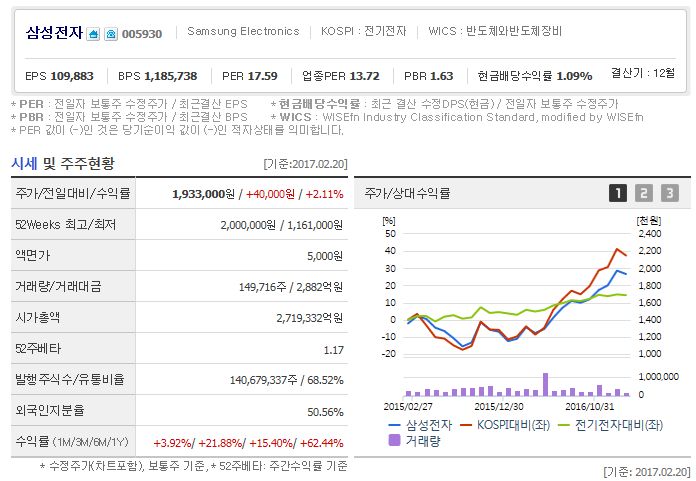Click the 수익률 (1M/3M/6M/1Y) row label
The height and width of the screenshot is (481, 696).
(x=71, y=442)
